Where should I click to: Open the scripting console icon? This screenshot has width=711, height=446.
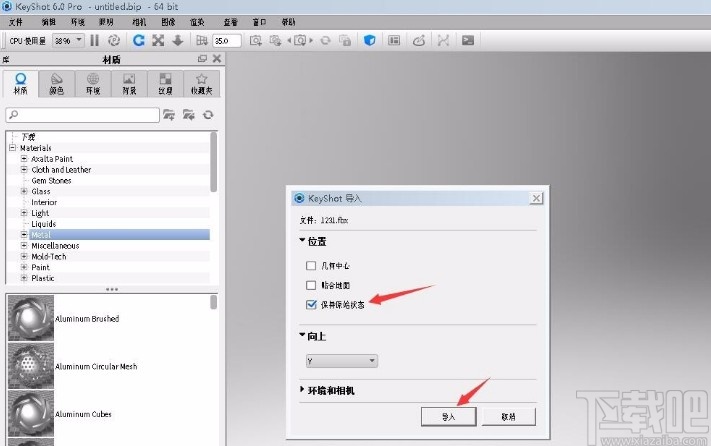(x=468, y=40)
